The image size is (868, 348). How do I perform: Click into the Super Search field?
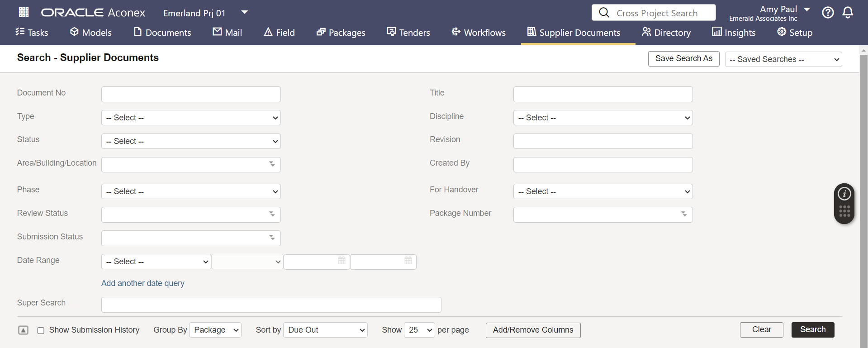coord(271,305)
